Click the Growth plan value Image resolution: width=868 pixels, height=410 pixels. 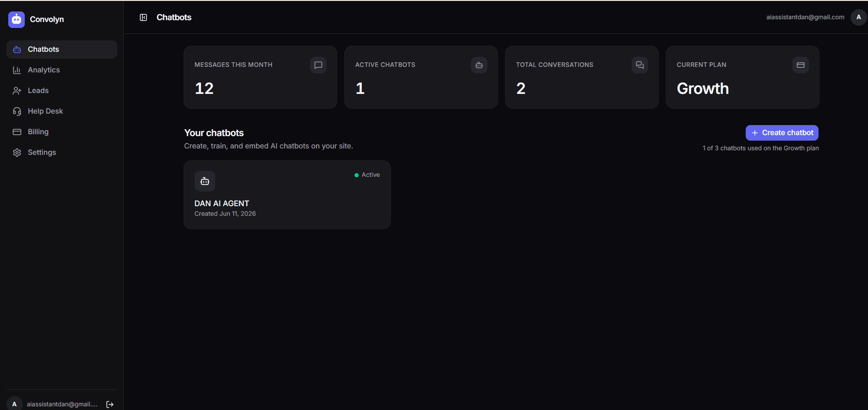pos(703,88)
